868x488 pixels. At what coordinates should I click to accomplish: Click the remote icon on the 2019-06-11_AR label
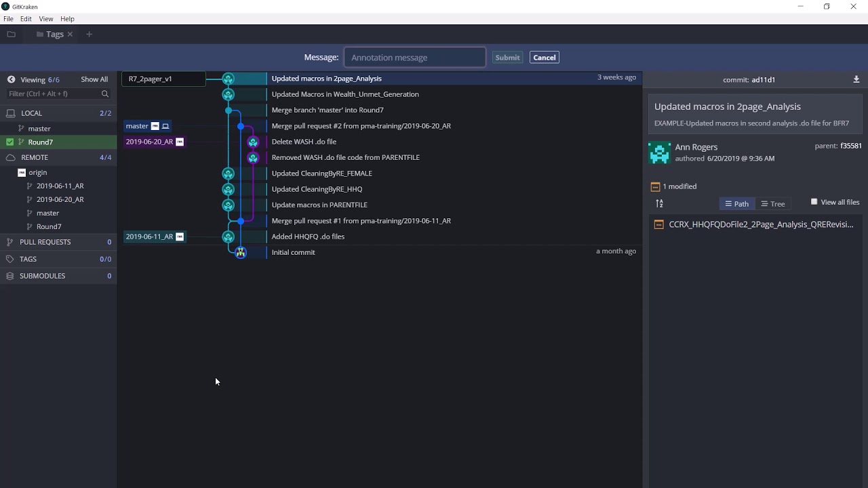(x=180, y=237)
